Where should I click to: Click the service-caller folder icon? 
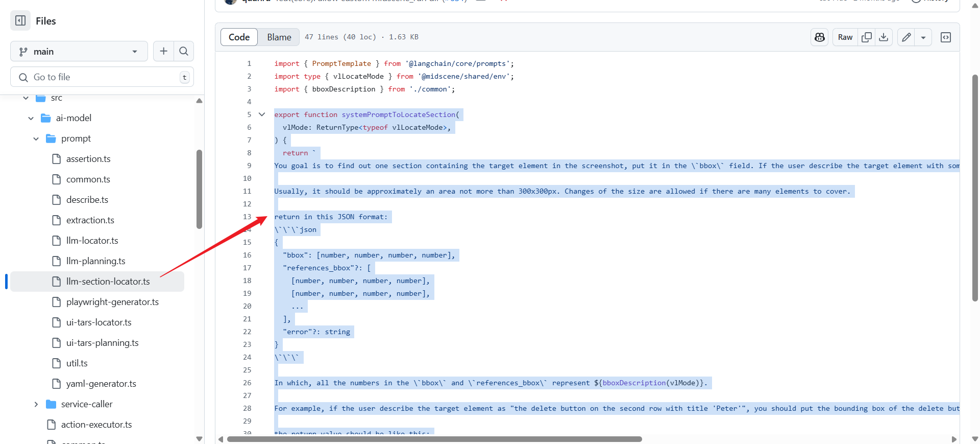[x=51, y=404]
